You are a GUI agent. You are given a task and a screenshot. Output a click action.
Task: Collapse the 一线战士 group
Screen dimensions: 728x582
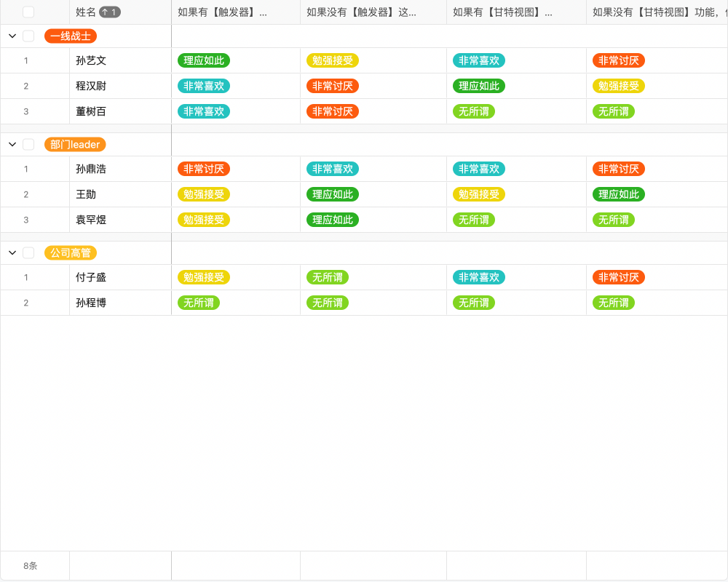tap(12, 36)
